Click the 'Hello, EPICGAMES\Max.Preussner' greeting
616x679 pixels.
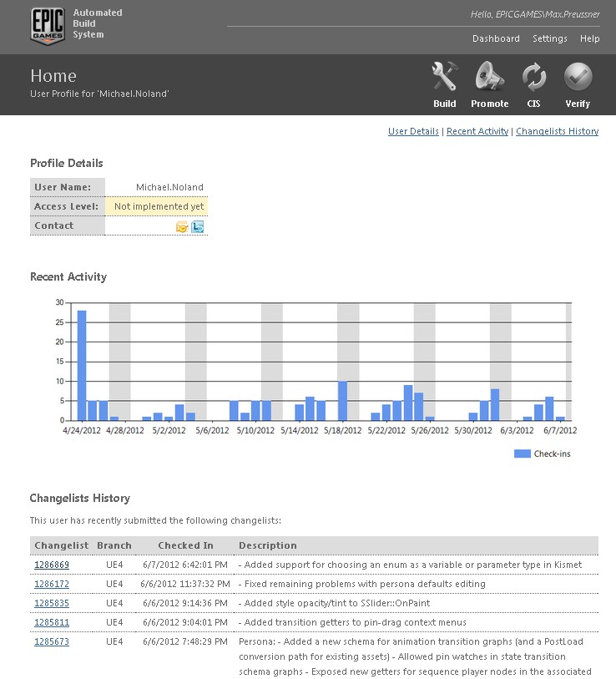point(535,14)
